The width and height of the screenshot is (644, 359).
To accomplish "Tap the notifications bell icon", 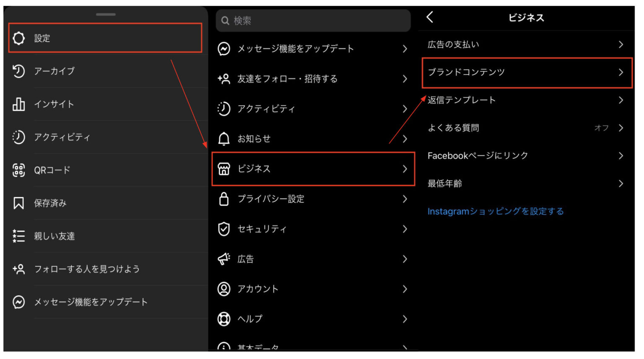I will tap(224, 139).
